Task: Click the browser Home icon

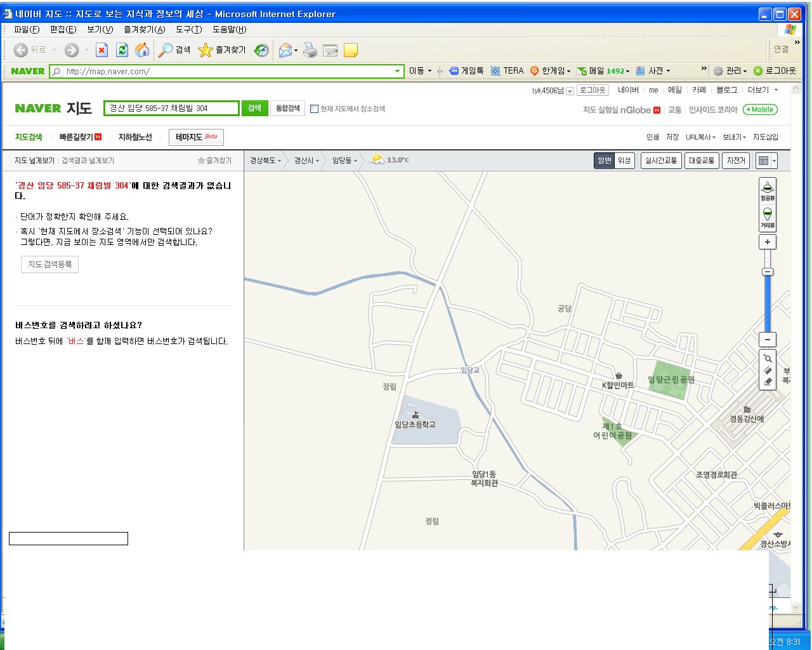Action: (x=143, y=50)
